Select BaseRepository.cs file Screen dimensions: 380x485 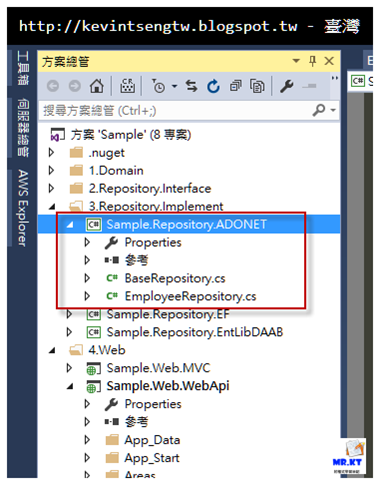pos(175,278)
